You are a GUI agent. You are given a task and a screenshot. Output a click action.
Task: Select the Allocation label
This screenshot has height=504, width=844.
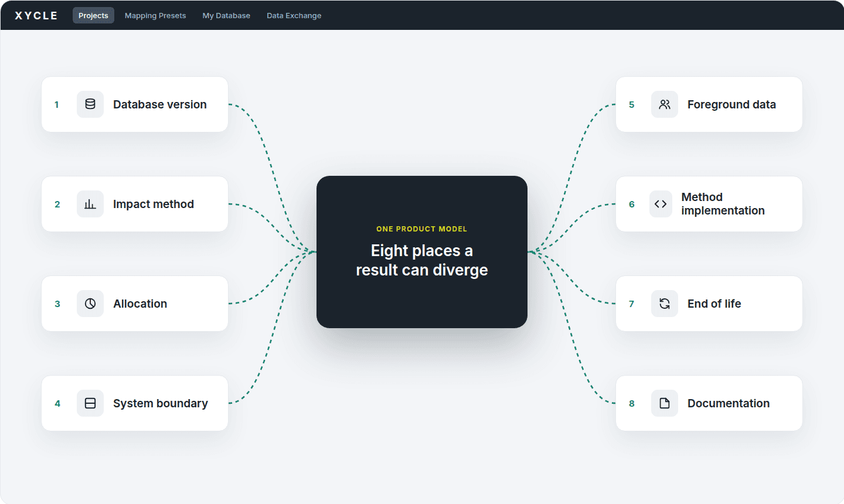pyautogui.click(x=140, y=304)
